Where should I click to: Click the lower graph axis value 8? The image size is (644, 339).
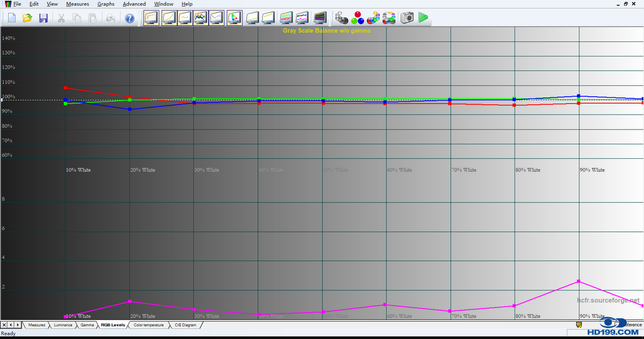[x=3, y=199]
